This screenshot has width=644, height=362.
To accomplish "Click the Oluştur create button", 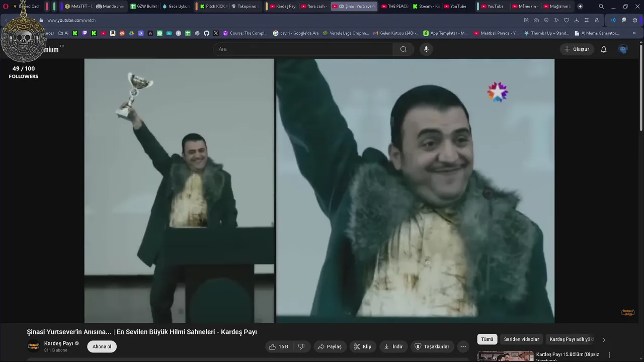I will 577,49.
